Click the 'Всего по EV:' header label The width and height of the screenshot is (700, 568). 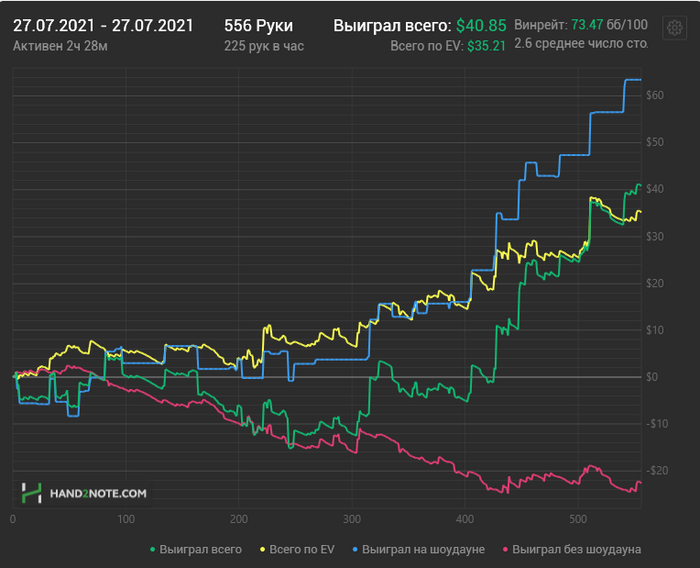coord(427,46)
